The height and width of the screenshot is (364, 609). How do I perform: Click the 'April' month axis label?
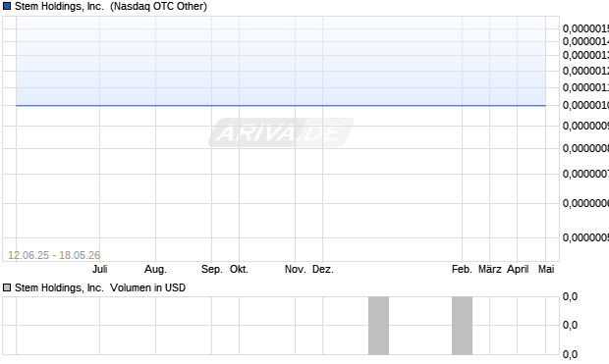(x=518, y=269)
